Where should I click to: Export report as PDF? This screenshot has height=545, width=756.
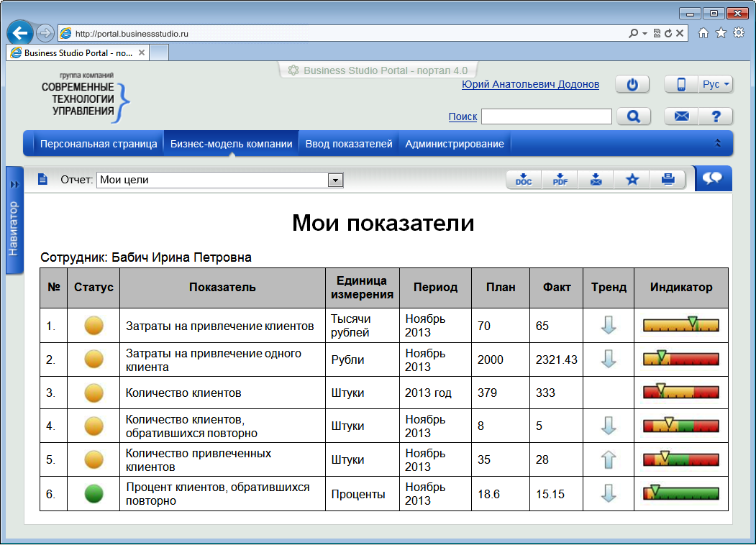pos(560,180)
